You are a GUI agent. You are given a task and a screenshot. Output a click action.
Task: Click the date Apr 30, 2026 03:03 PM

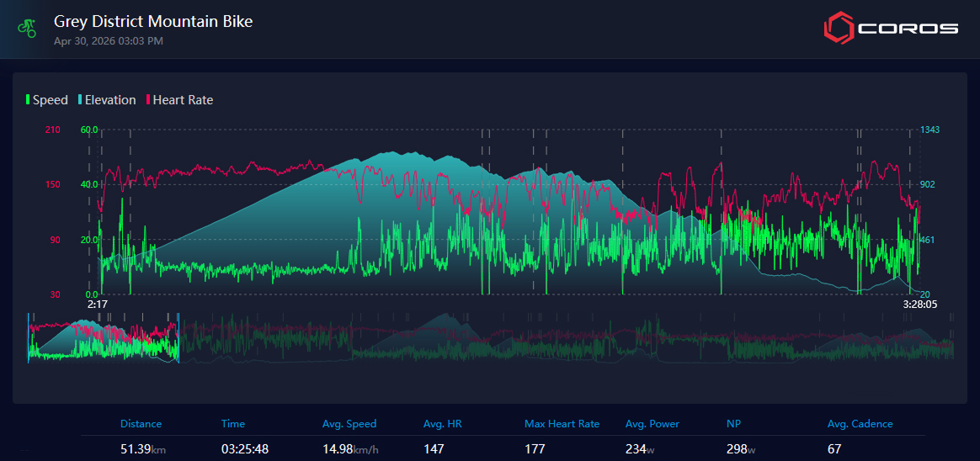[x=109, y=41]
